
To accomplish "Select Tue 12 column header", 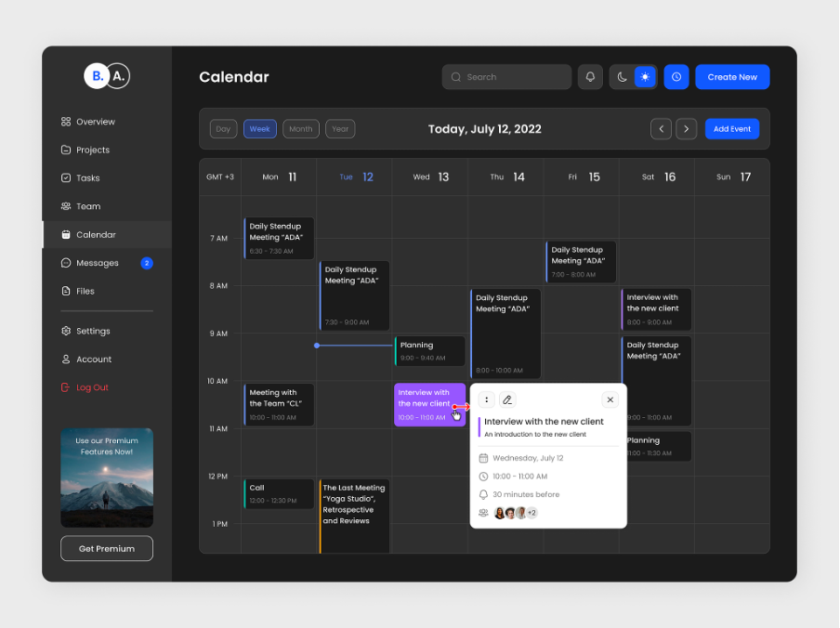I will coord(356,177).
